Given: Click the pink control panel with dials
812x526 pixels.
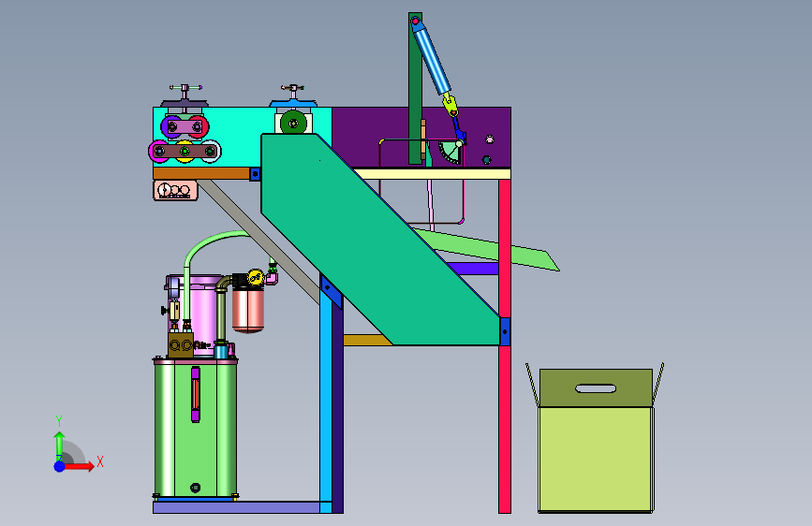Looking at the screenshot, I should point(175,190).
